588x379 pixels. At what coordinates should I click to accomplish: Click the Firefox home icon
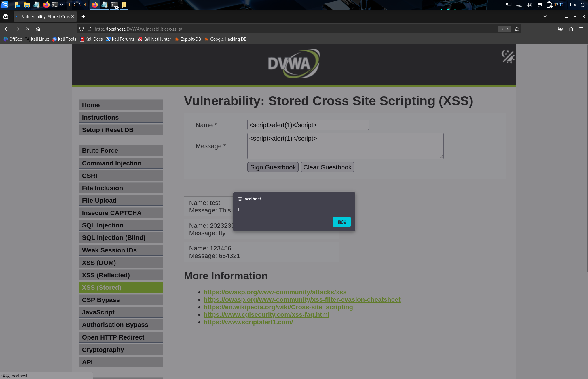click(38, 29)
